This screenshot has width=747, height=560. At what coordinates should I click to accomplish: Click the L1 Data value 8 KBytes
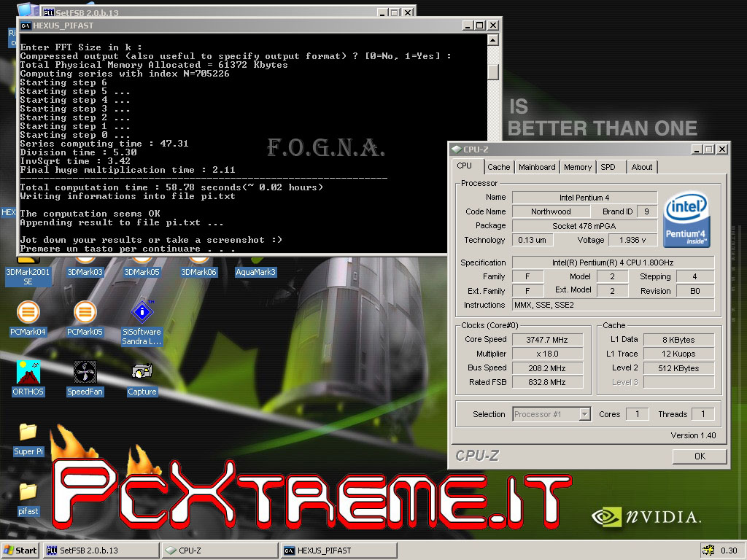coord(678,340)
